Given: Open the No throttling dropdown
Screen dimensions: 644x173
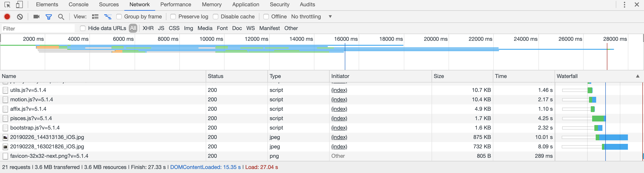Looking at the screenshot, I should (311, 17).
